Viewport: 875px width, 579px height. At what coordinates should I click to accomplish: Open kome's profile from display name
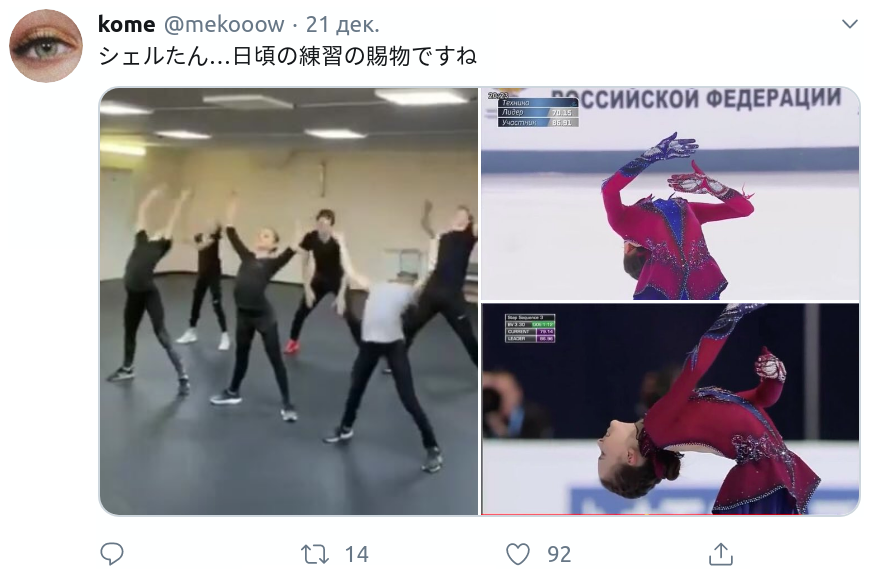point(127,24)
